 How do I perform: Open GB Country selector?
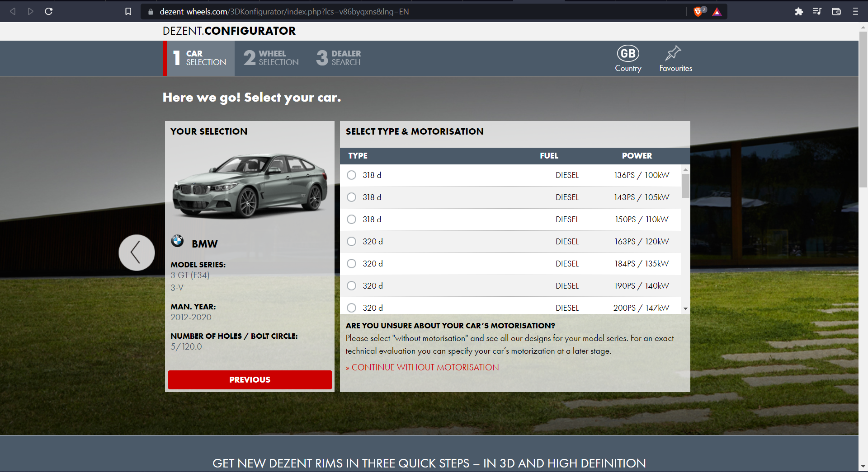(x=628, y=59)
